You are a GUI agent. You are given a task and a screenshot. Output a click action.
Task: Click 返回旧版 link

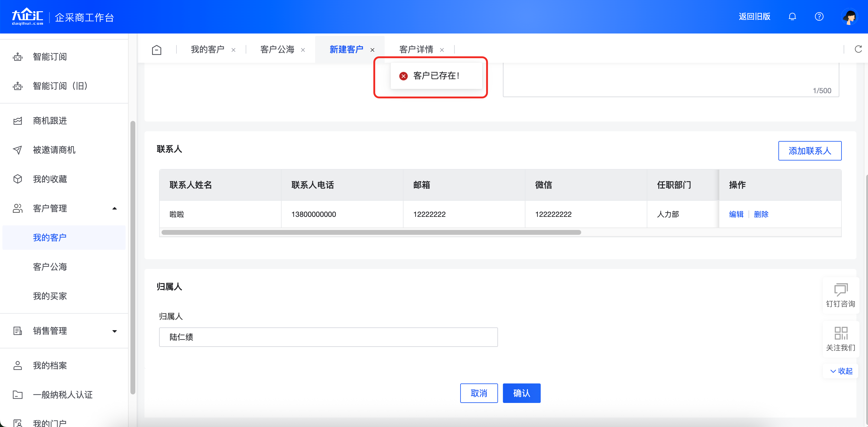[x=754, y=16]
